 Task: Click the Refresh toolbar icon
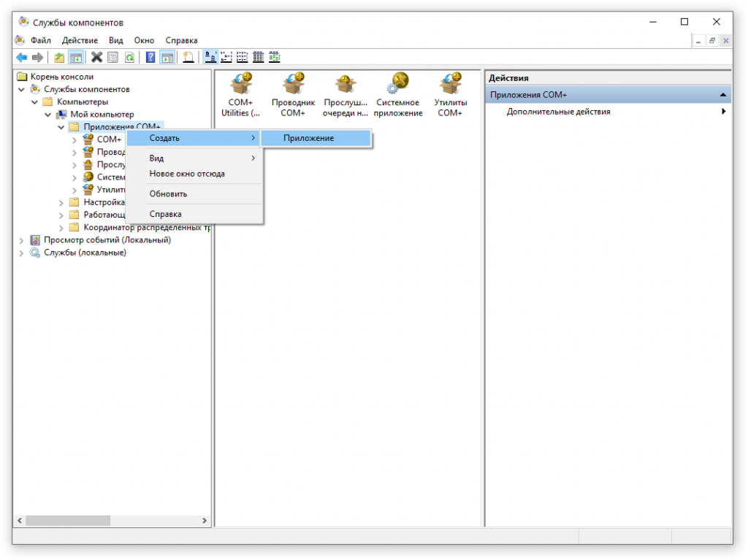pyautogui.click(x=129, y=58)
